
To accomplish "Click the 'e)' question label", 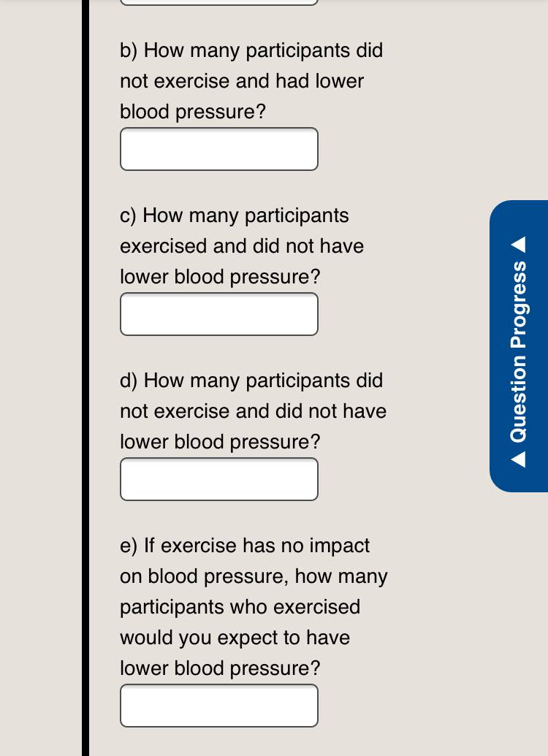I will coord(129,546).
